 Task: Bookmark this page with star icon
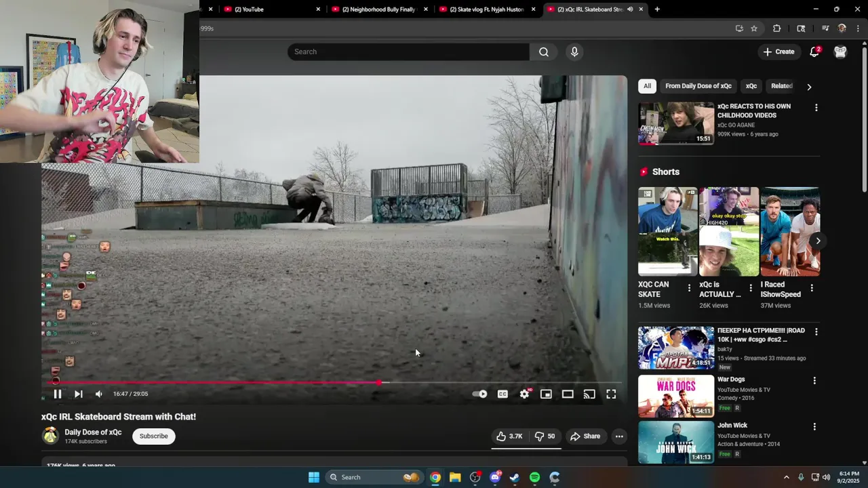tap(754, 28)
